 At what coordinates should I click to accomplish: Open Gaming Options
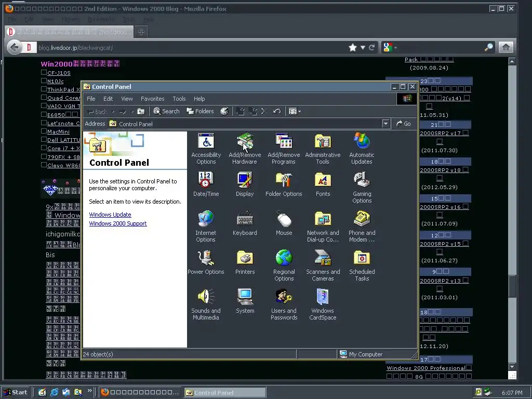coord(362,188)
